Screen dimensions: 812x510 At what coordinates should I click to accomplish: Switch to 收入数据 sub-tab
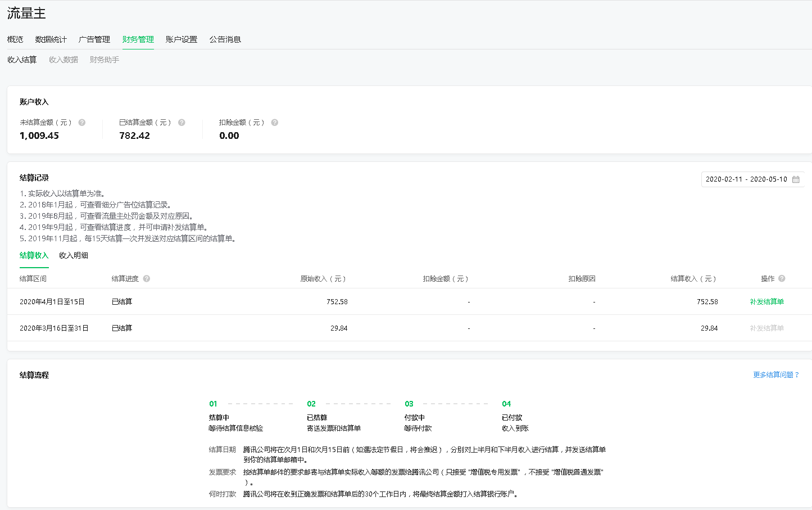point(63,60)
